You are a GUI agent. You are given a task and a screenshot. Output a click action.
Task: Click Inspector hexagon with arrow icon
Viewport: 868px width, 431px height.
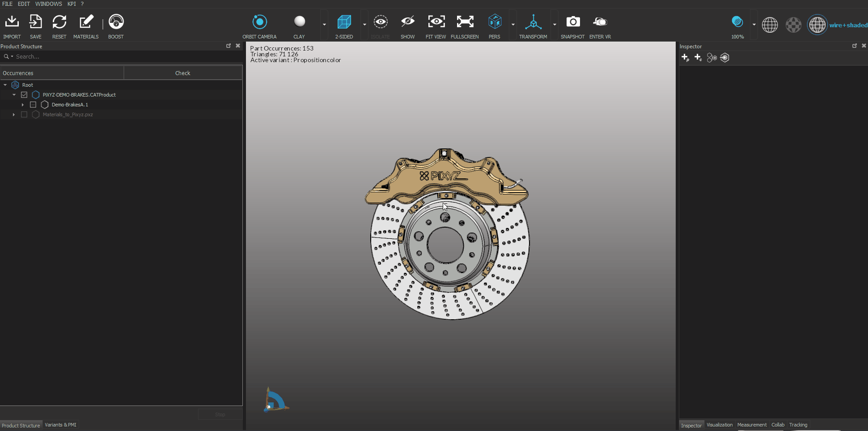[x=725, y=58]
